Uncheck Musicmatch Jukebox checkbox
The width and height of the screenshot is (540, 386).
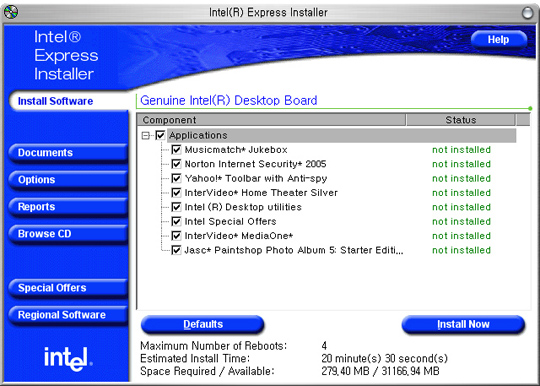(176, 150)
